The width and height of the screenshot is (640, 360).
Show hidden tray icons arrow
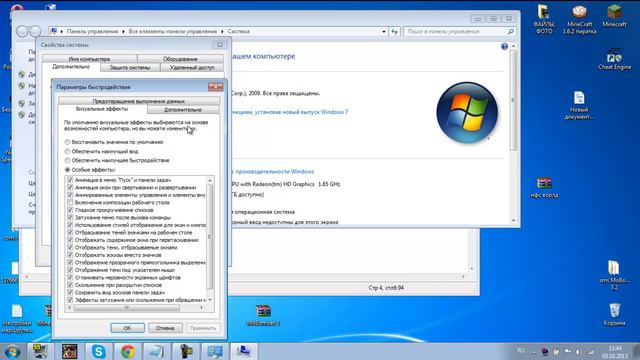click(533, 352)
